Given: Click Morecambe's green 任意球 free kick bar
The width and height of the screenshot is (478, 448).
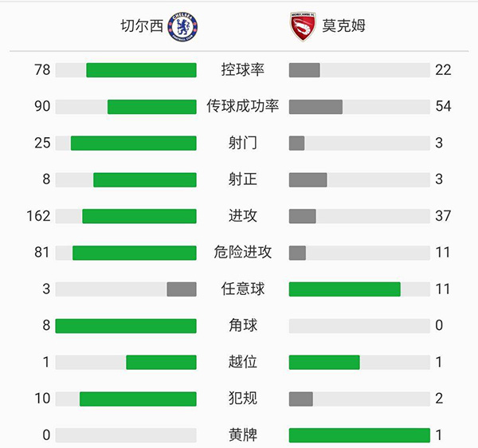Looking at the screenshot, I should [344, 289].
